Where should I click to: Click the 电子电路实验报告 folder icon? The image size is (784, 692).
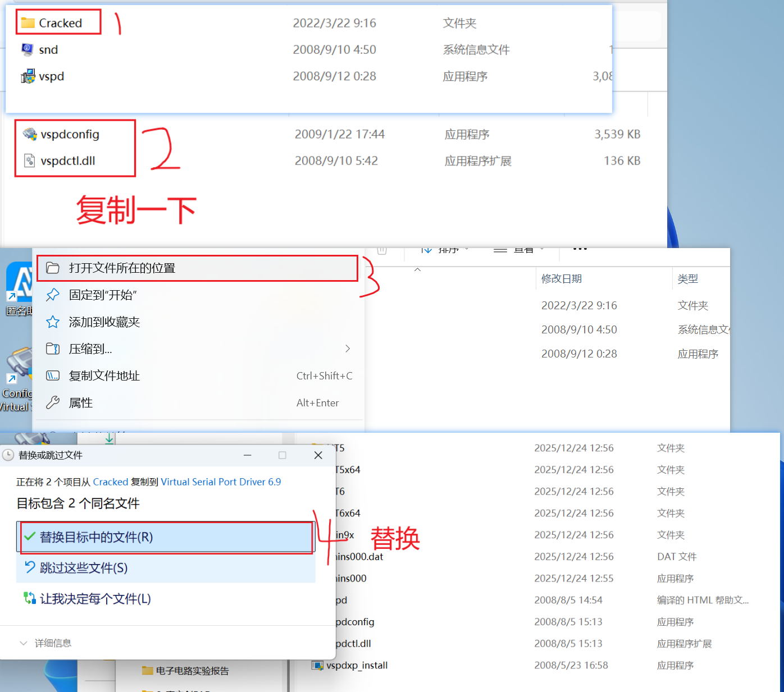click(x=148, y=671)
